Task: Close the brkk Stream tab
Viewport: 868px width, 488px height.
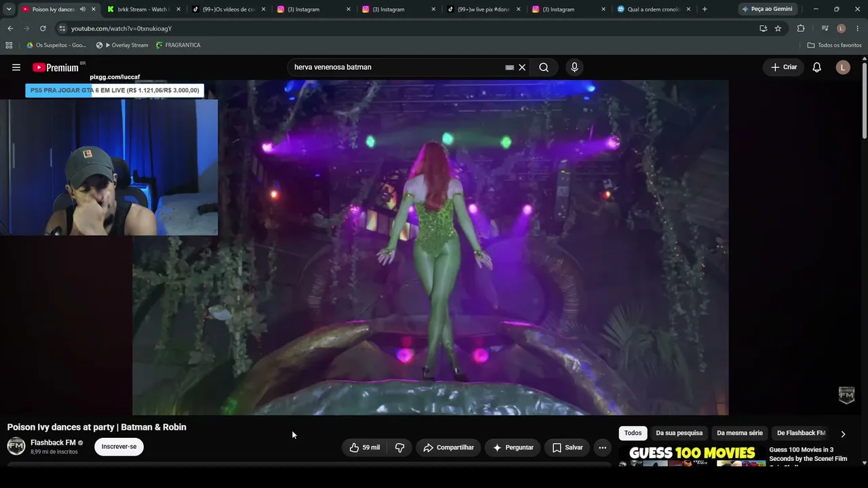Action: tap(178, 9)
